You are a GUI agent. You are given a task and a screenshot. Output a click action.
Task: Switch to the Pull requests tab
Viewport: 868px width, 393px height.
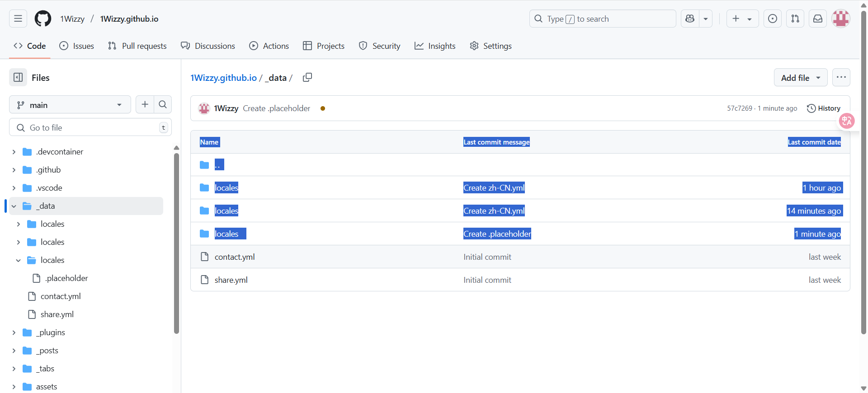pos(137,46)
